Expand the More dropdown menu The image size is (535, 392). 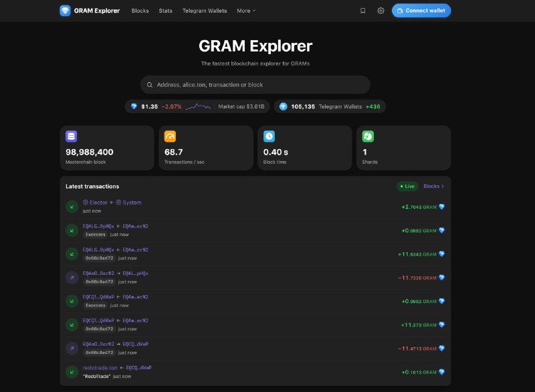[x=246, y=11]
